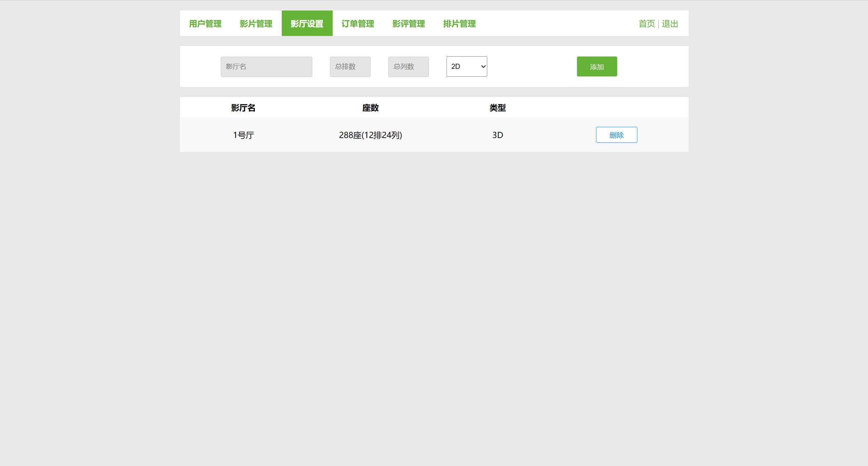The height and width of the screenshot is (466, 868).
Task: Click the 288座(12排24列) seat count cell
Action: (x=370, y=135)
